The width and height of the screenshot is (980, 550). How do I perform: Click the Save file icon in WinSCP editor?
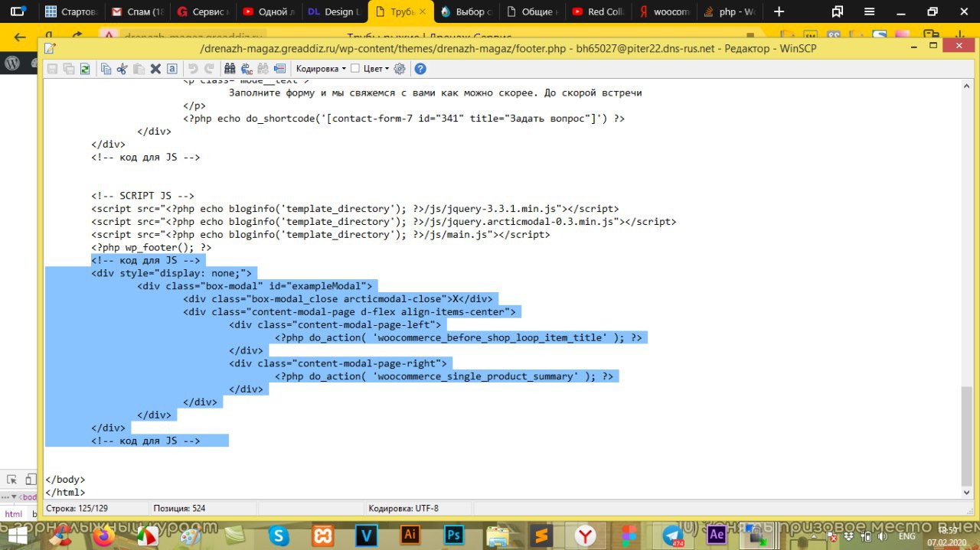tap(52, 69)
